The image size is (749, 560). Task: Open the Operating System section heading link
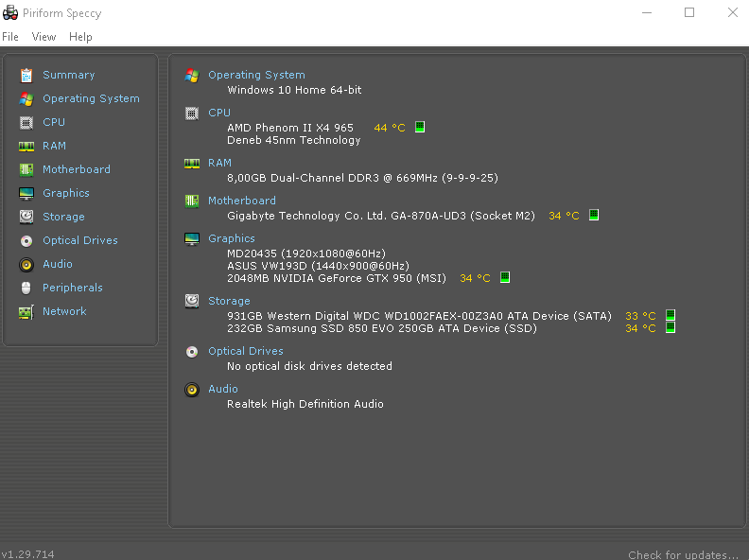(256, 75)
